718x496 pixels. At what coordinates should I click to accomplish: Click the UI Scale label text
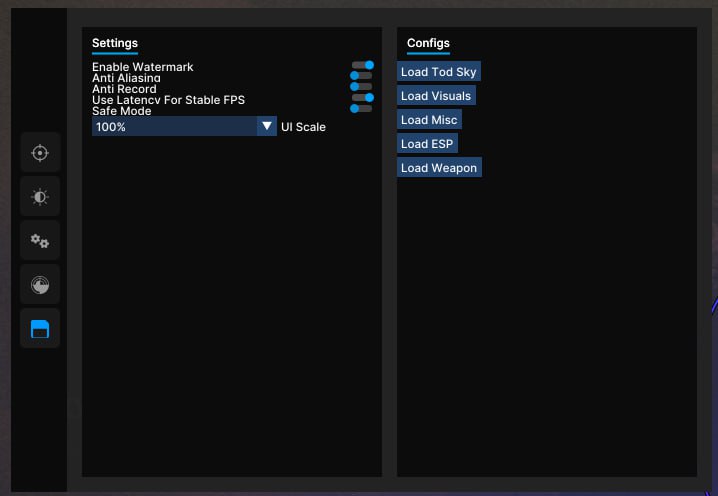[303, 128]
